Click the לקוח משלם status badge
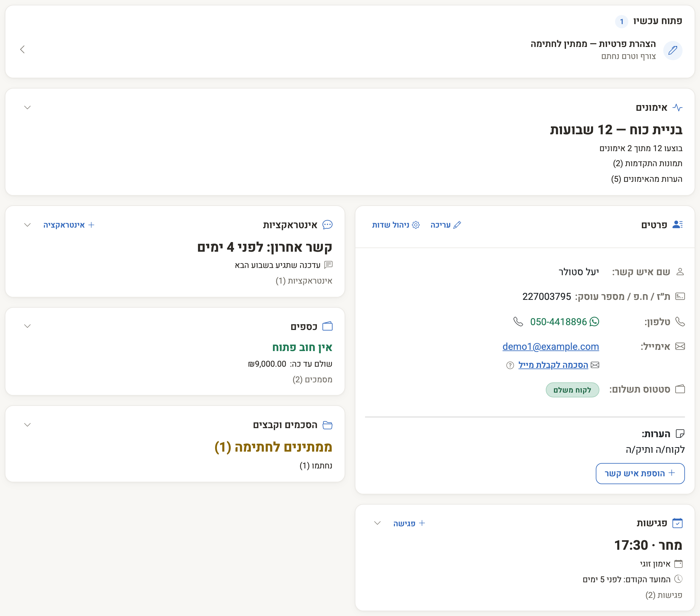Image resolution: width=700 pixels, height=616 pixels. click(x=572, y=390)
